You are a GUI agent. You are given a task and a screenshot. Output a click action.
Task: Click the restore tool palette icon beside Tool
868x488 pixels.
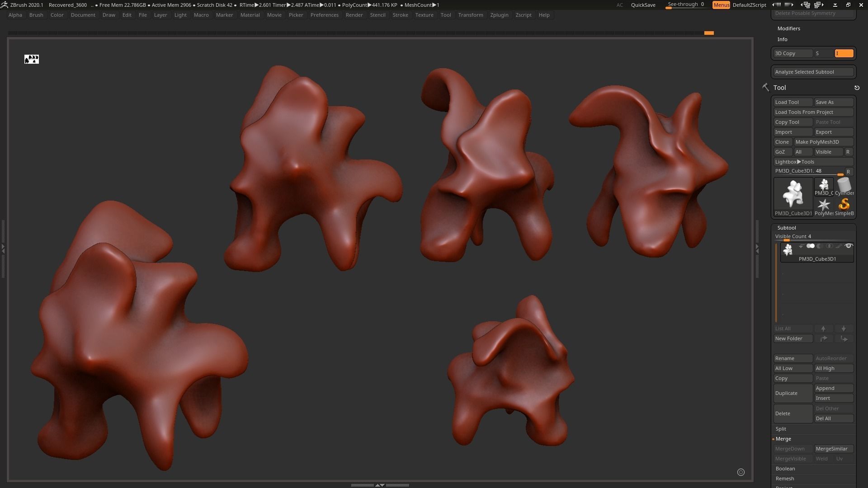857,88
